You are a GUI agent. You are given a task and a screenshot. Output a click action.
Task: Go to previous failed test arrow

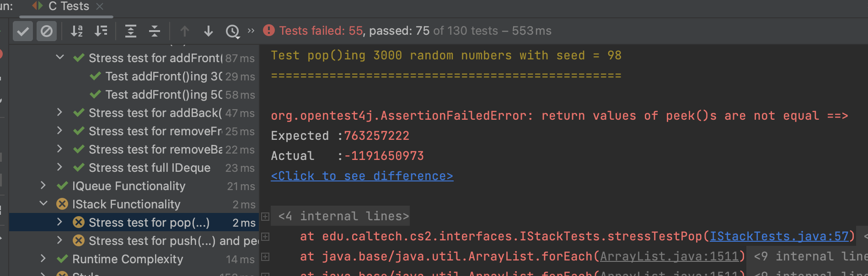[185, 31]
